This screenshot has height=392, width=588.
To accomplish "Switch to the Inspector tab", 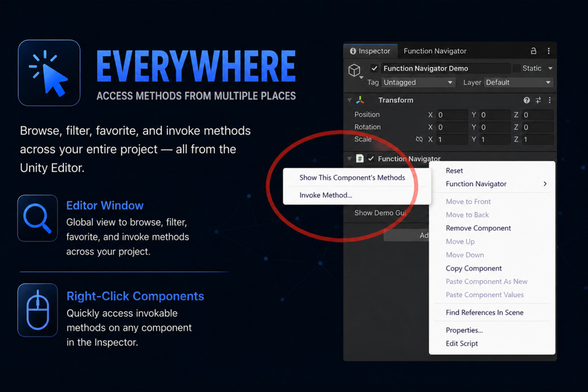I will (369, 51).
